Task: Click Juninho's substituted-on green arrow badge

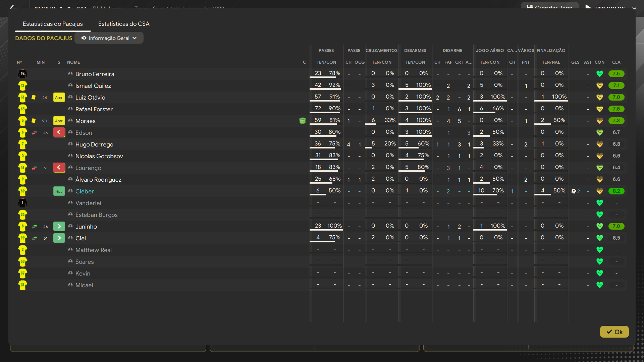Action: (59, 226)
